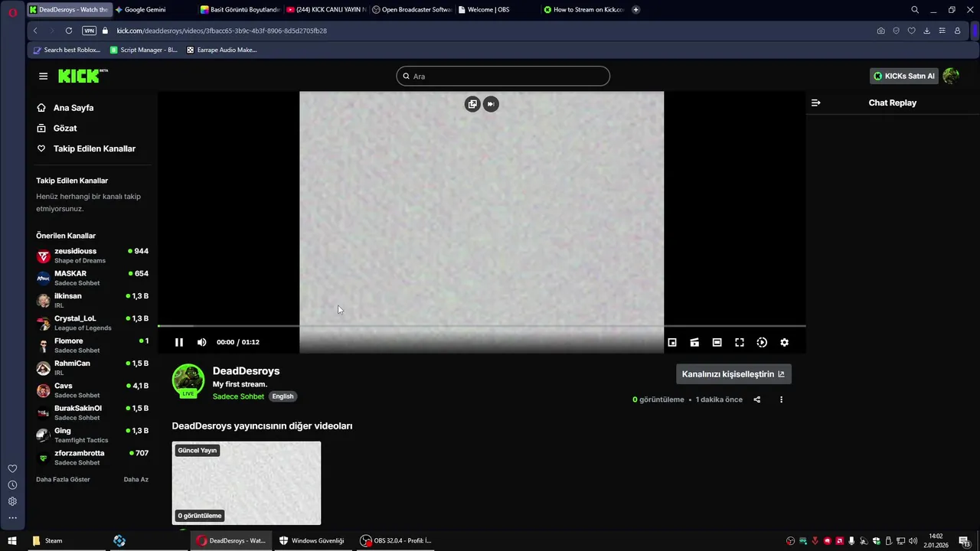The height and width of the screenshot is (551, 980).
Task: Expand list with Daha Fazla Göster
Action: point(63,479)
